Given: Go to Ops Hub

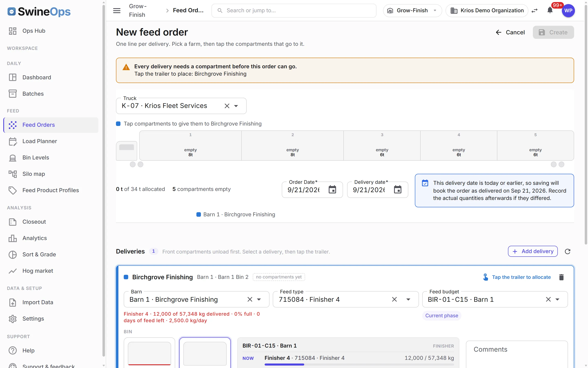Looking at the screenshot, I should pyautogui.click(x=51, y=31).
